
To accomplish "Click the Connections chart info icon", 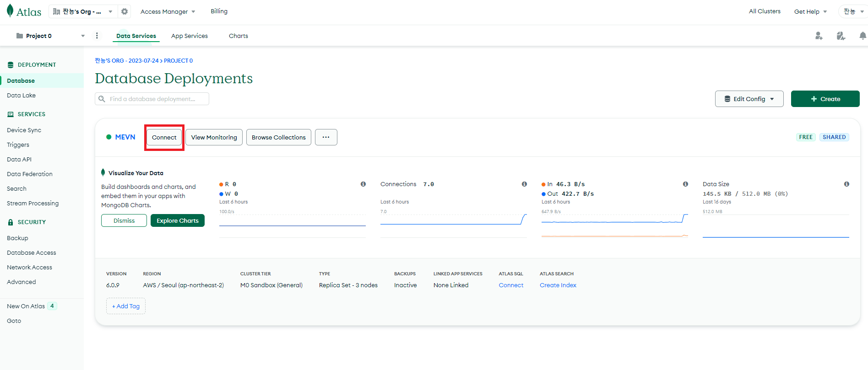I will (x=524, y=184).
